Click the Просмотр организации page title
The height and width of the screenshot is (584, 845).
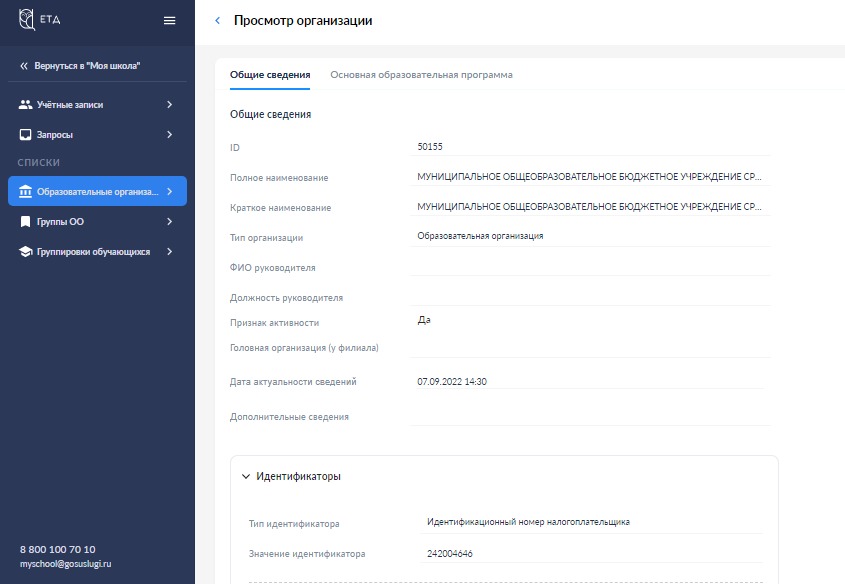303,20
